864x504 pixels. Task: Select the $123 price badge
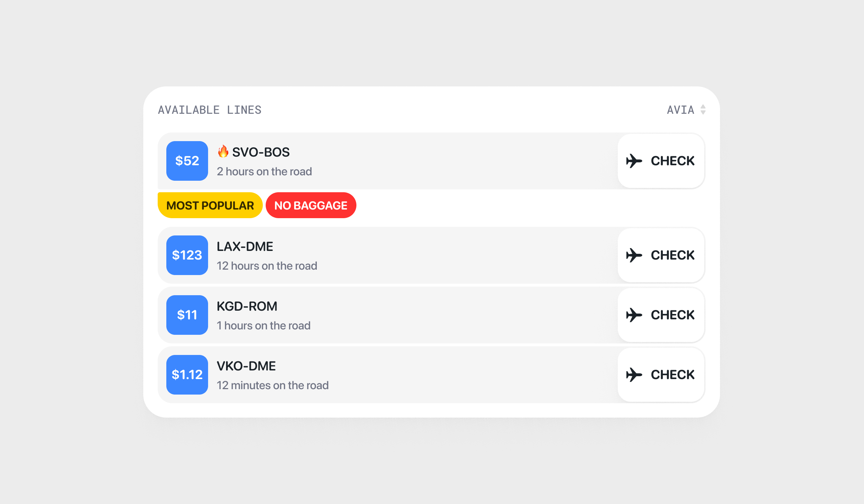[187, 255]
